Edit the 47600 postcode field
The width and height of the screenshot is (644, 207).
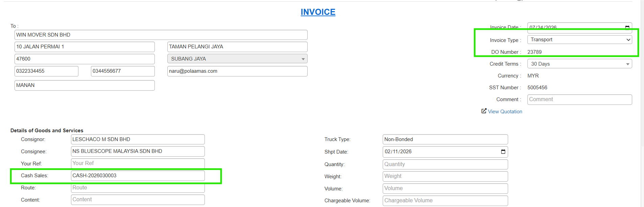point(85,59)
